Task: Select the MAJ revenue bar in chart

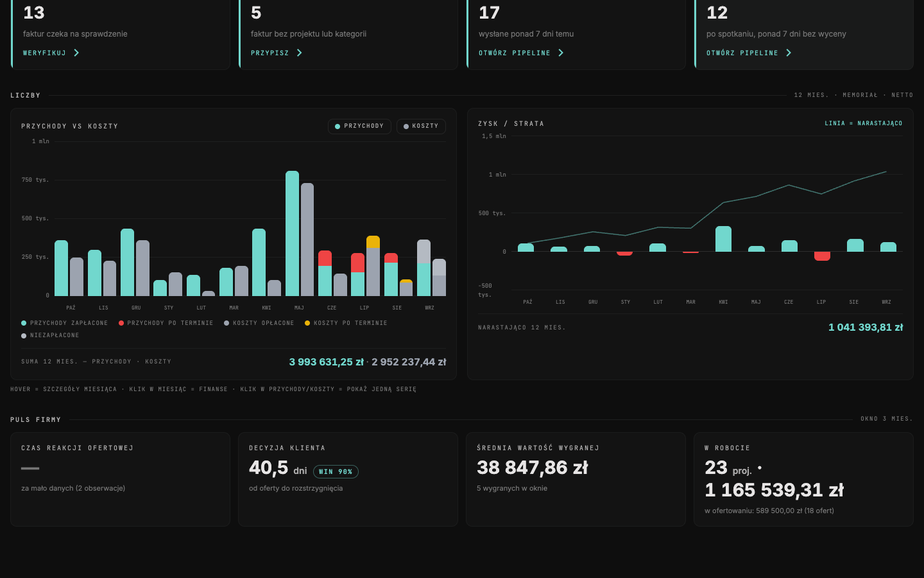Action: pos(292,233)
